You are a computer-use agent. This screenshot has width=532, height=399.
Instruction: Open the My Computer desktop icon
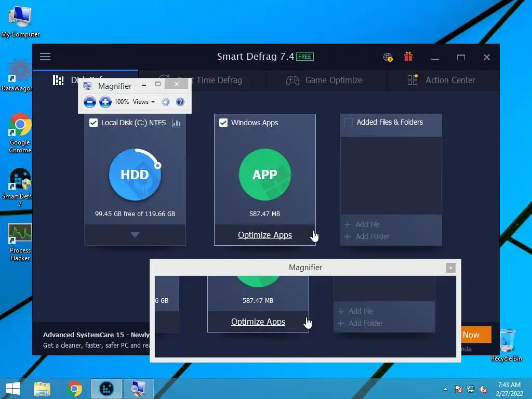[x=20, y=21]
